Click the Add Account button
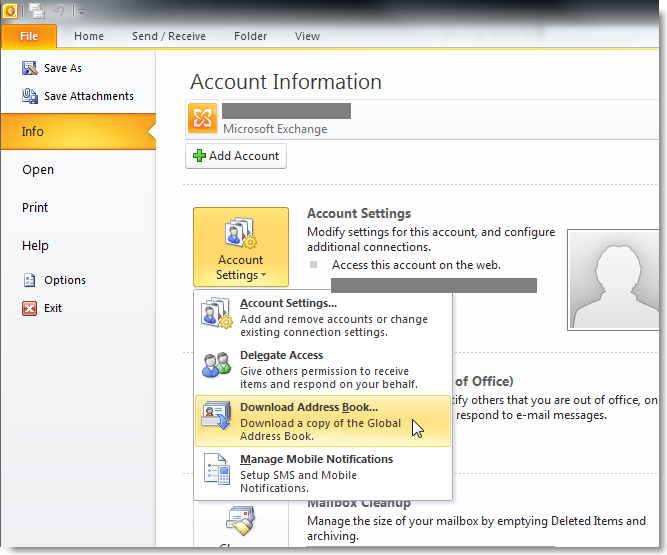 236,156
